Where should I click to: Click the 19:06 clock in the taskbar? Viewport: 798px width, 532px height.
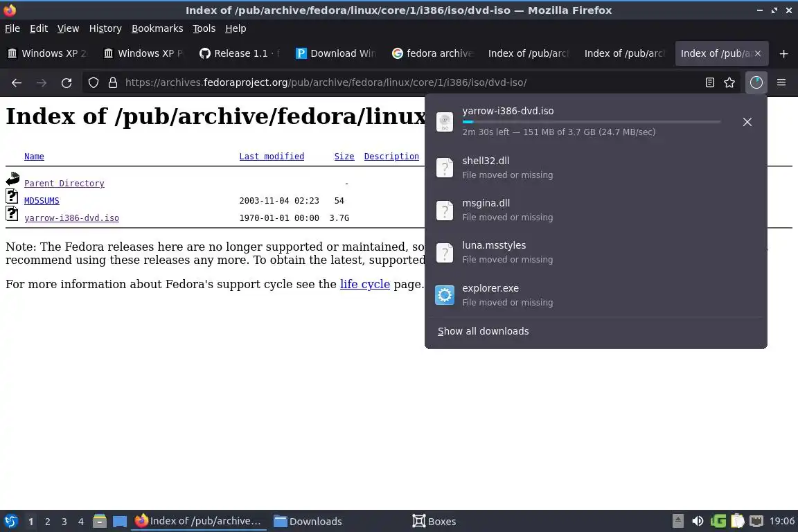(x=781, y=521)
